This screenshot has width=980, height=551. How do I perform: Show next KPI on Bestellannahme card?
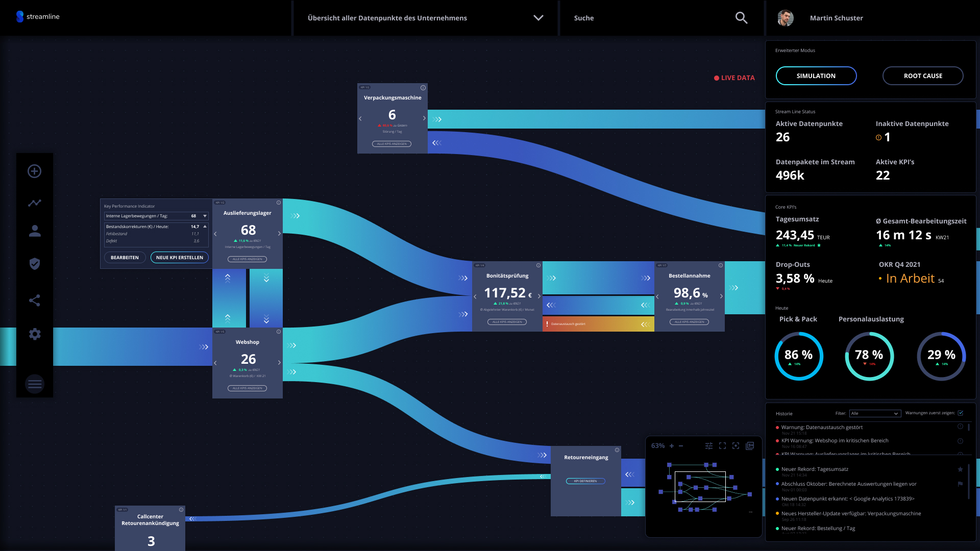(x=721, y=296)
